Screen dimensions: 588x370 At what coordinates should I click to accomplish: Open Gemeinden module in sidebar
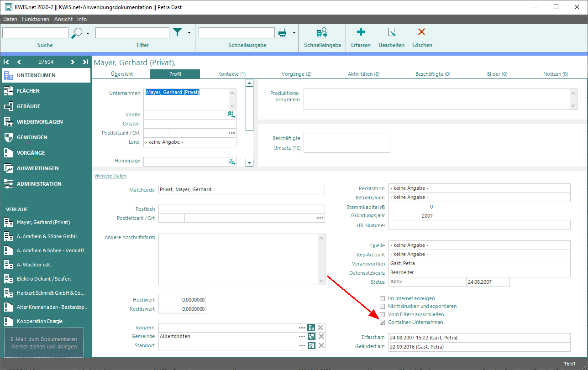pos(46,137)
